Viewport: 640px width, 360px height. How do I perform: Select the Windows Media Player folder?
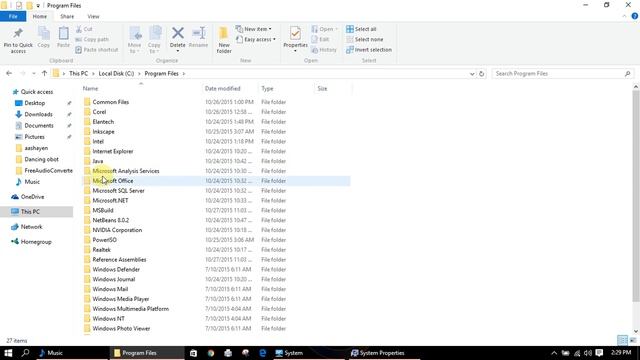click(x=121, y=299)
